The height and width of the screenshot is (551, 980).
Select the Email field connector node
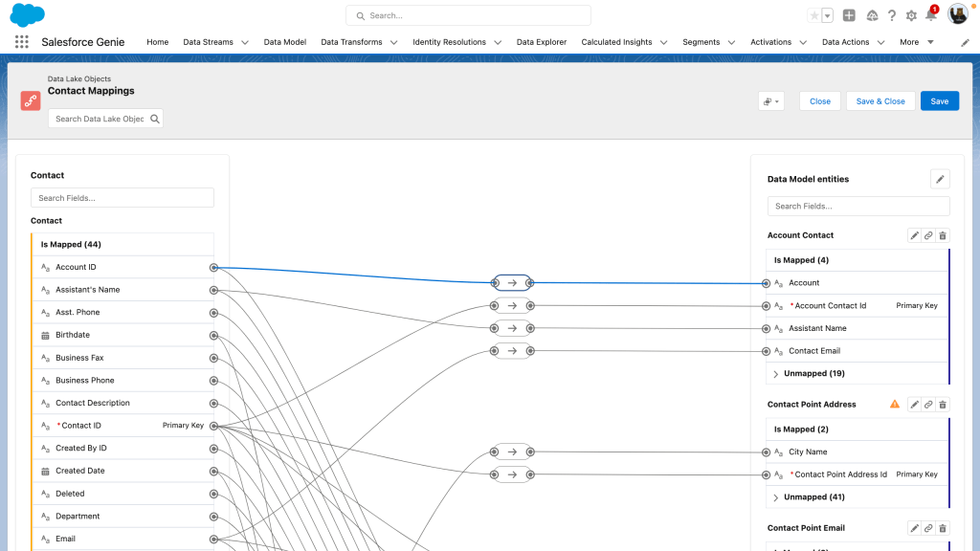pos(213,540)
